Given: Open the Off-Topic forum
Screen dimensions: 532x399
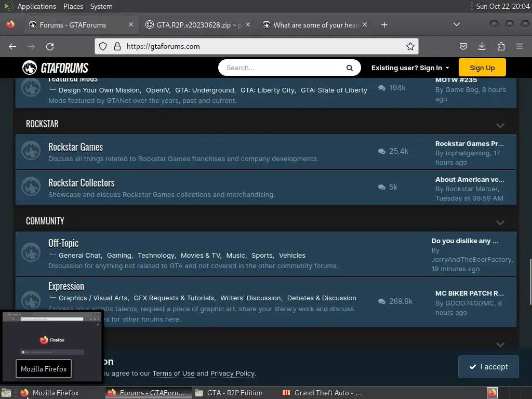Looking at the screenshot, I should pyautogui.click(x=63, y=243).
